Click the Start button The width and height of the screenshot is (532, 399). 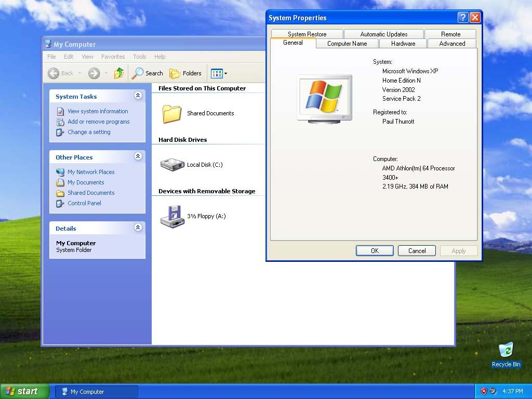coord(23,391)
